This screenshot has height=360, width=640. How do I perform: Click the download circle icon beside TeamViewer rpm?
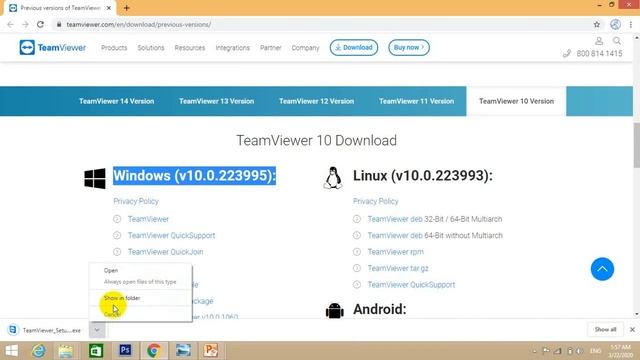pyautogui.click(x=357, y=252)
